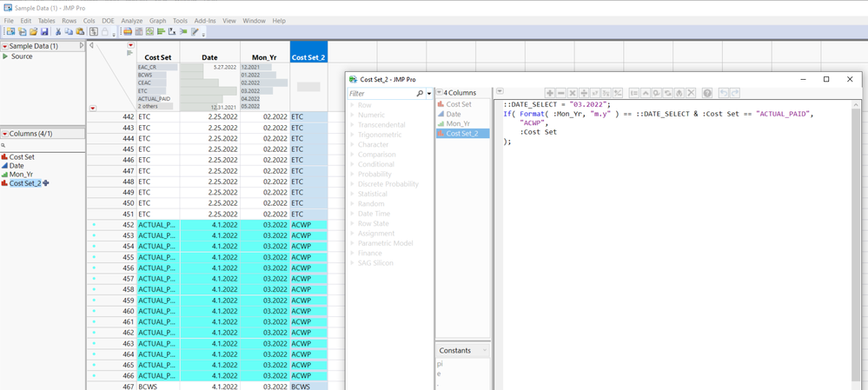This screenshot has height=390, width=868.
Task: Click the formula plus icon beside Cost Set_2
Action: pyautogui.click(x=46, y=183)
